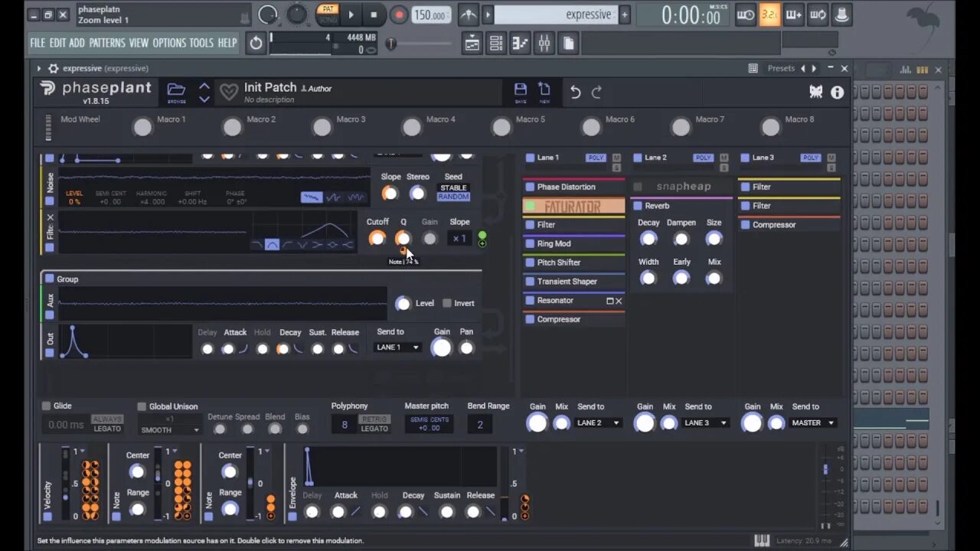980x551 pixels.
Task: Open the FL Studio playlist view icon
Action: point(472,44)
